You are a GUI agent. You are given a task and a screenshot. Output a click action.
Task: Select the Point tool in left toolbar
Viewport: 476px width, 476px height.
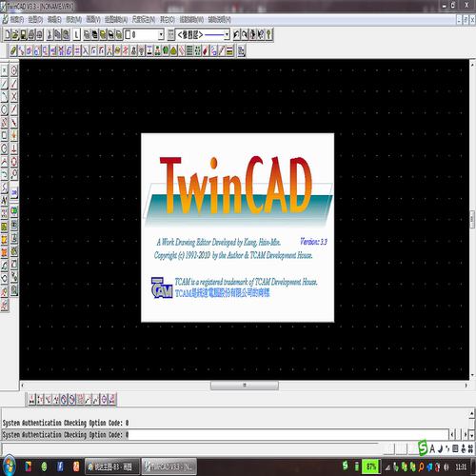click(4, 70)
